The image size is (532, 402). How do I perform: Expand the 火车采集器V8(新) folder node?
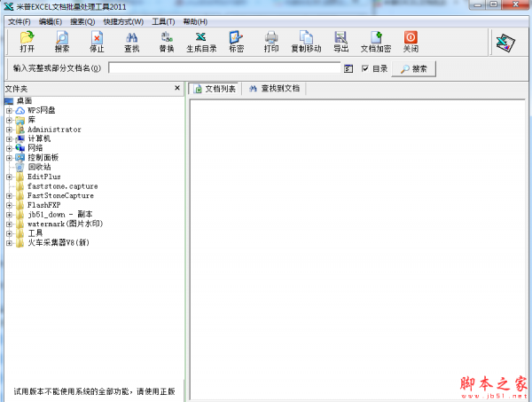tap(9, 243)
